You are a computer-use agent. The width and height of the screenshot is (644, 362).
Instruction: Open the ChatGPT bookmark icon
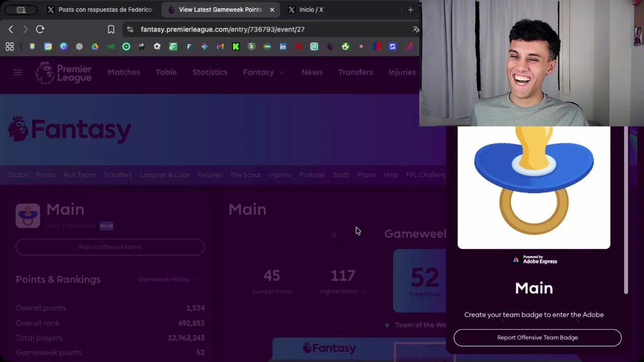(79, 47)
